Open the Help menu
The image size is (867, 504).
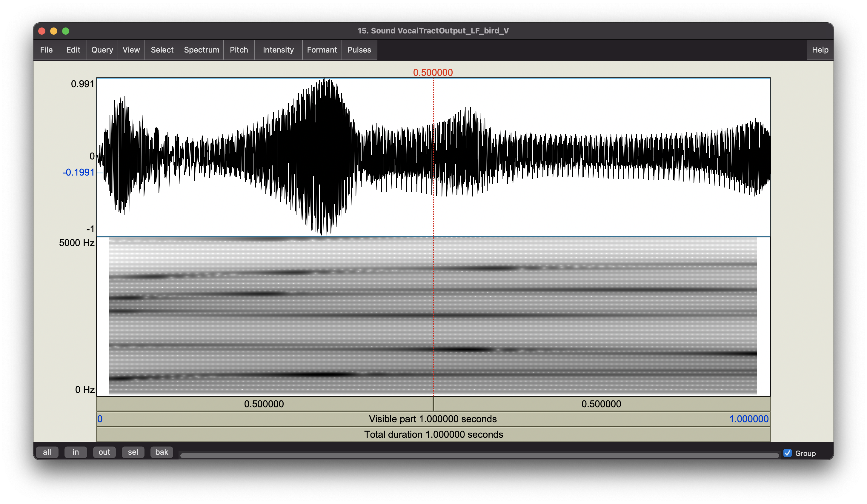[x=820, y=50]
